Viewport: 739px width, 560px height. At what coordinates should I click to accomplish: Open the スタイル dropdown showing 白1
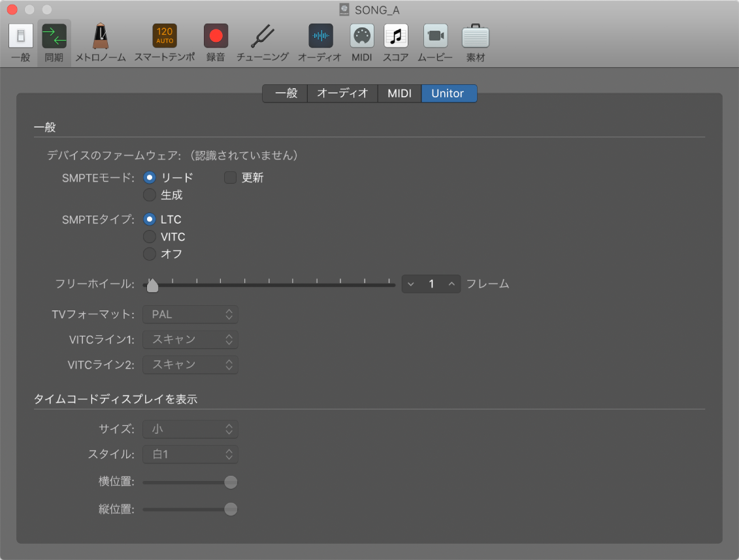190,454
